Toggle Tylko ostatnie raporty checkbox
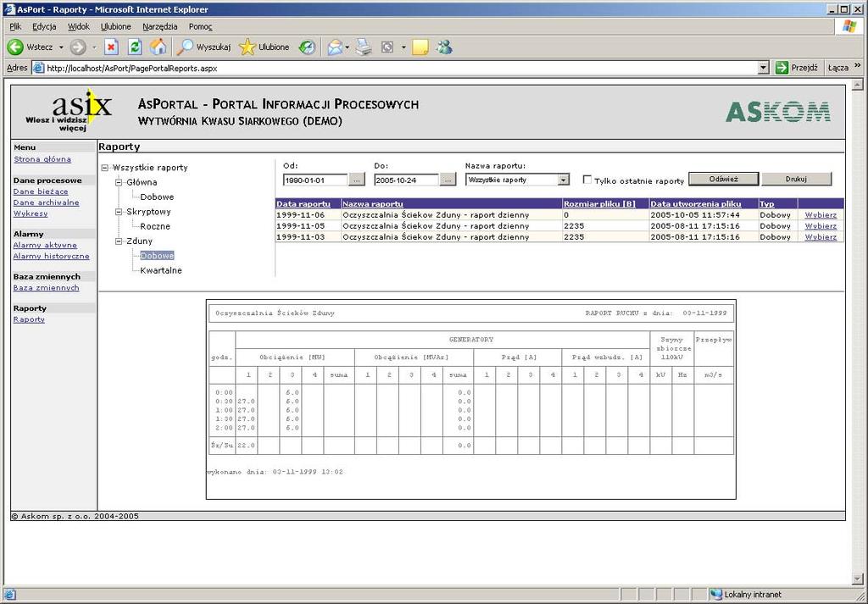Image resolution: width=868 pixels, height=604 pixels. tap(587, 180)
